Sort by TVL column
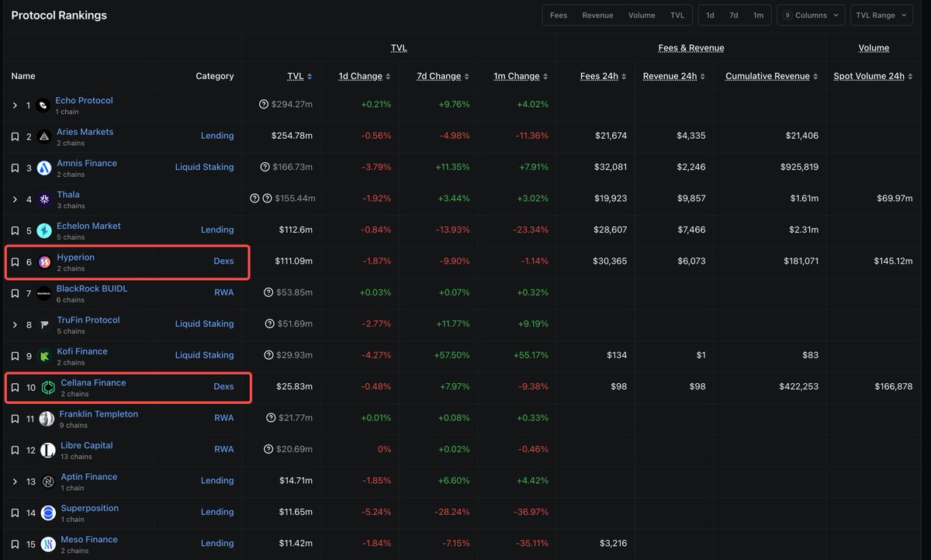Image resolution: width=931 pixels, height=560 pixels. point(299,76)
